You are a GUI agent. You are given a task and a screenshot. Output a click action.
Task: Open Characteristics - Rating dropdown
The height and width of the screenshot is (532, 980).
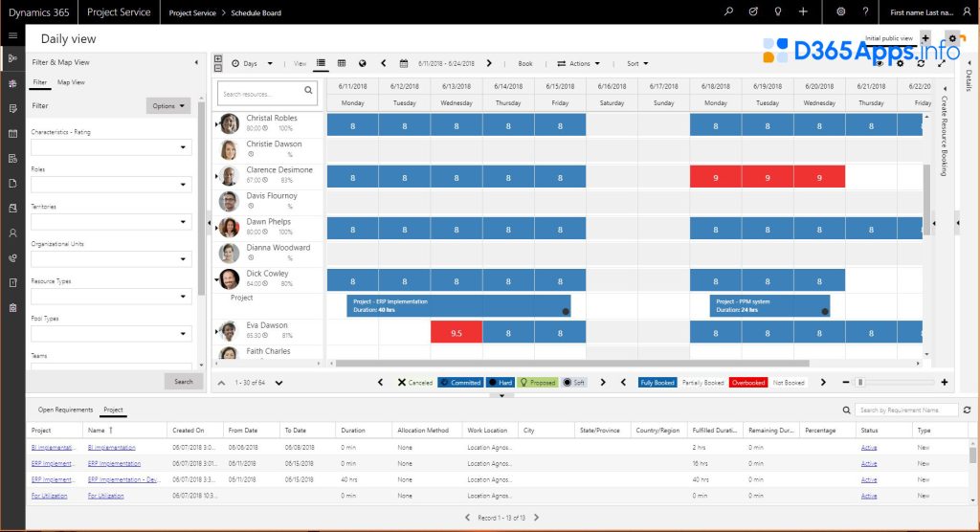pos(111,147)
